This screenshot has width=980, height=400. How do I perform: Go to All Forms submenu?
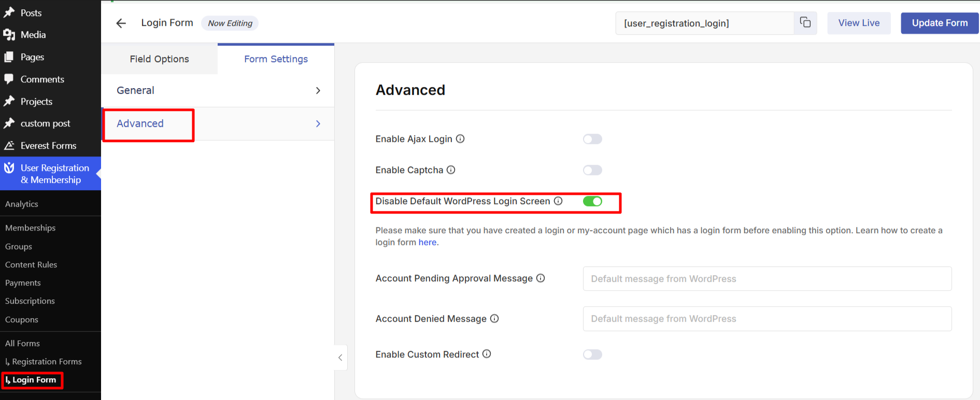click(22, 344)
